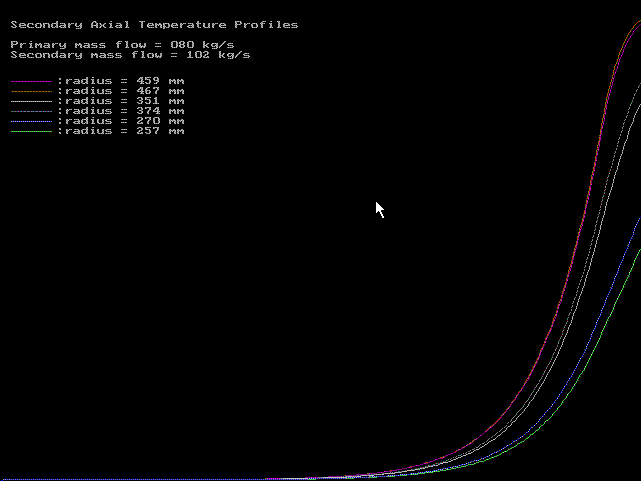The image size is (641, 481).
Task: Click the "radius = 351 mm" legend text
Action: [123, 100]
